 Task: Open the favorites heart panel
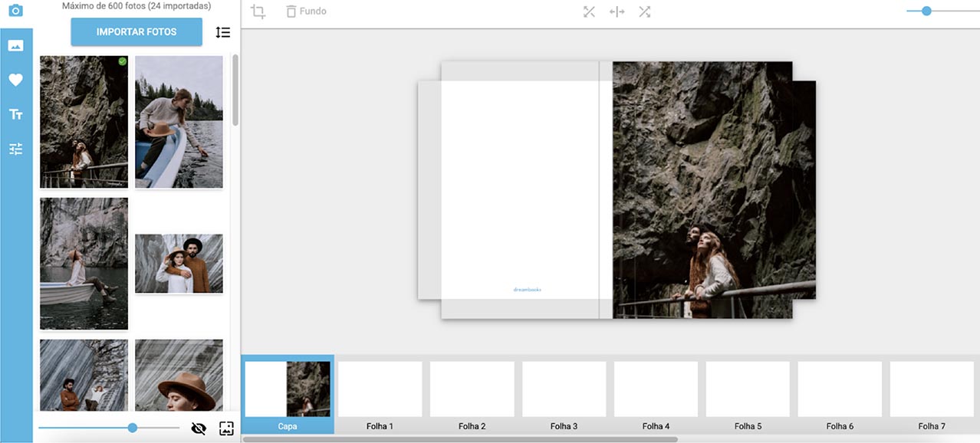(15, 80)
